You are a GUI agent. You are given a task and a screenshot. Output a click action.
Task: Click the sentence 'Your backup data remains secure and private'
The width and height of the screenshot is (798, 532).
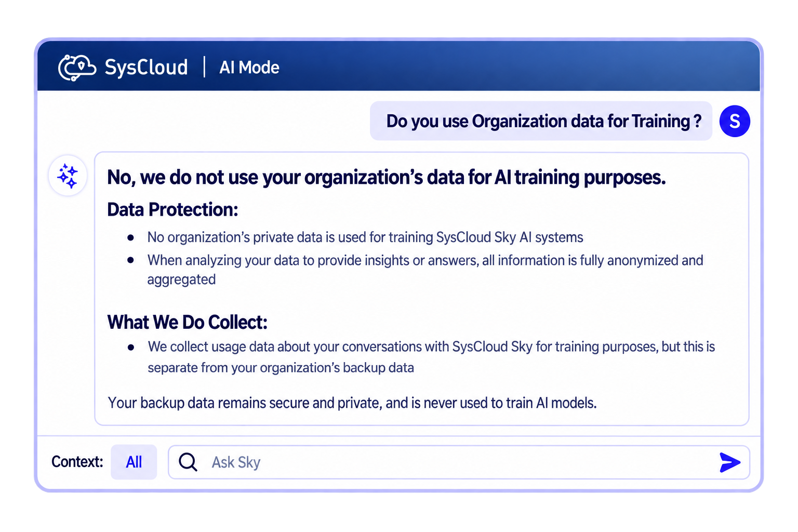(352, 403)
